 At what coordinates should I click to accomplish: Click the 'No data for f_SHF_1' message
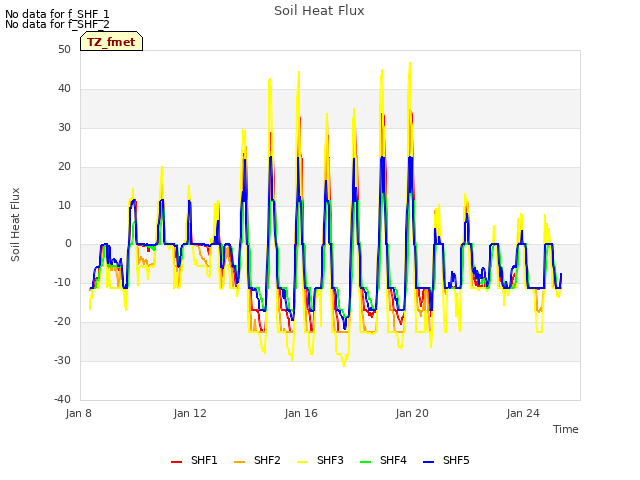pyautogui.click(x=57, y=14)
